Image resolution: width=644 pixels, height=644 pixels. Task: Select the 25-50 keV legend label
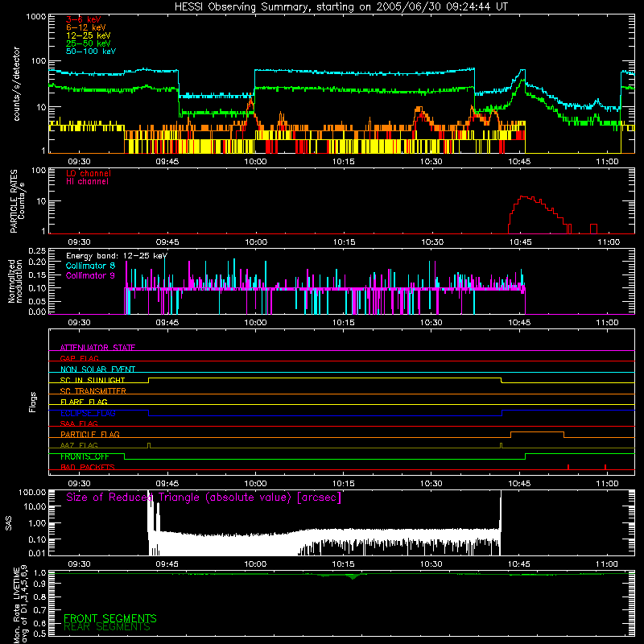[x=88, y=43]
